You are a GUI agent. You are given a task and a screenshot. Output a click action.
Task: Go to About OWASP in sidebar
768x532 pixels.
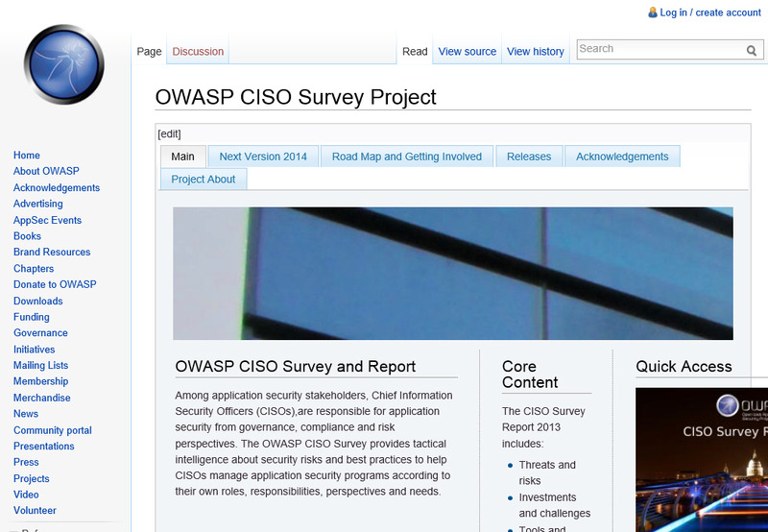click(46, 172)
